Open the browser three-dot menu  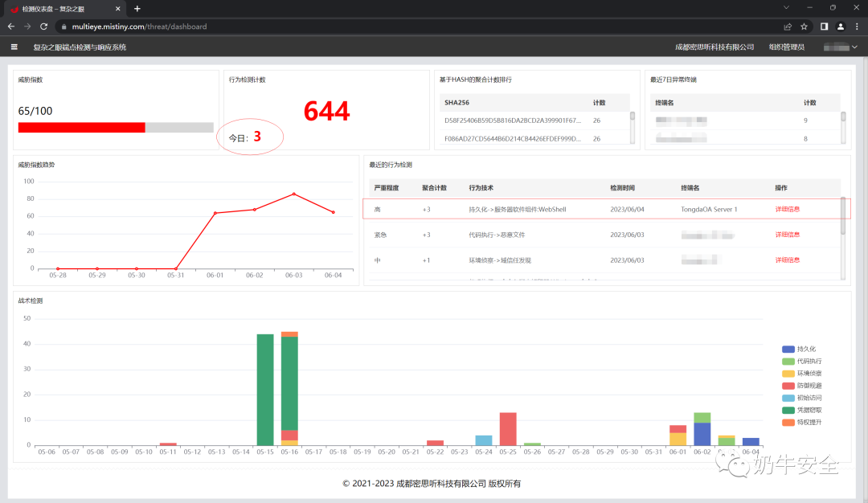[x=857, y=26]
